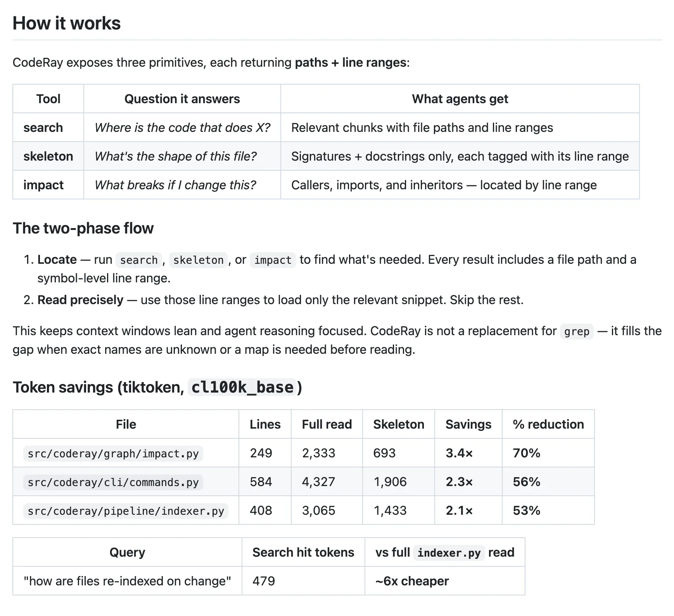Click the 'Search hit tokens' header
Viewport: 674px width, 616px height.
pyautogui.click(x=303, y=552)
